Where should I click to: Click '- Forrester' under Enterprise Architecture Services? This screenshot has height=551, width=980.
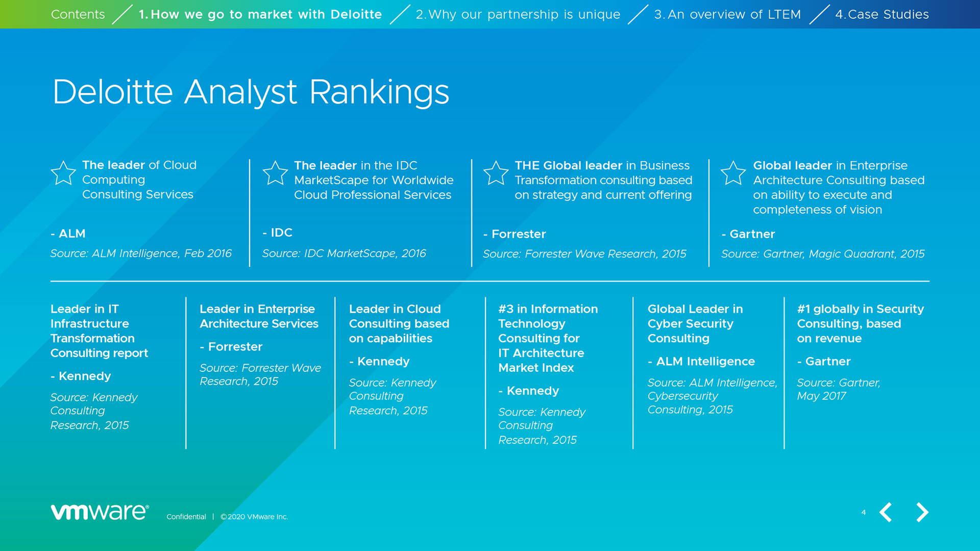pyautogui.click(x=231, y=347)
